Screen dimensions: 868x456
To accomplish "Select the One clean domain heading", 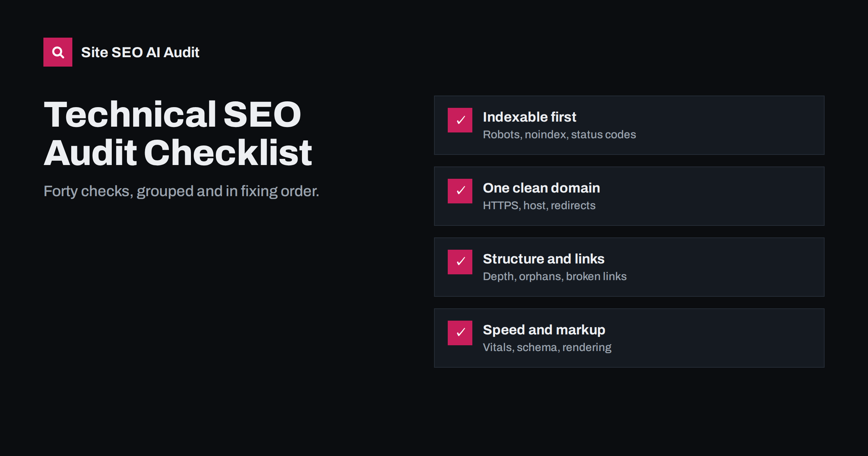I will [x=541, y=188].
